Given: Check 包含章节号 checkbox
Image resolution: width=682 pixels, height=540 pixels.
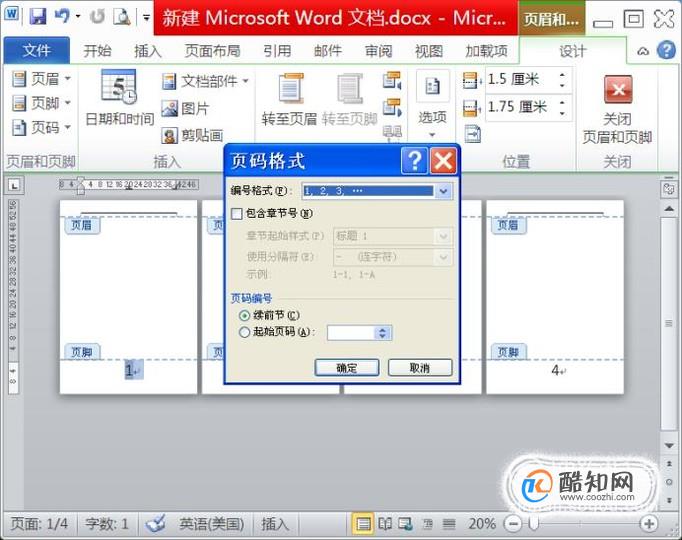Looking at the screenshot, I should click(x=237, y=214).
